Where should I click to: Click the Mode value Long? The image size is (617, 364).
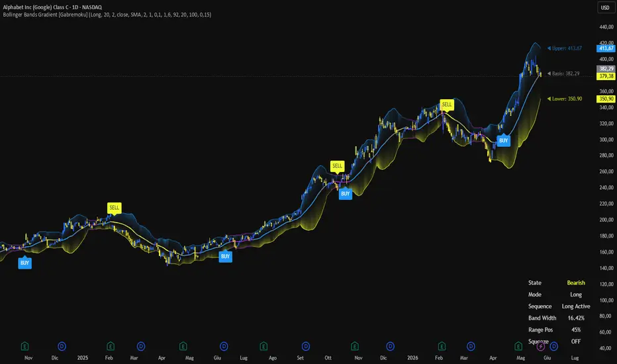[x=576, y=295]
